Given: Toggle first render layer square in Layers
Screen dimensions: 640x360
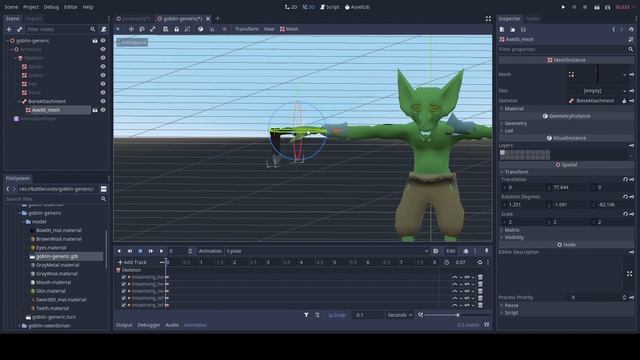Looking at the screenshot, I should coord(502,153).
